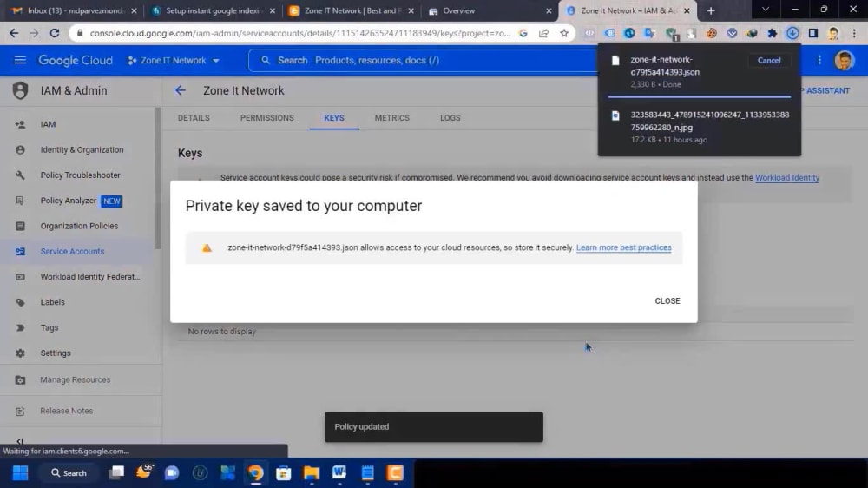Open Chrome three-dot menu
The height and width of the screenshot is (488, 868).
854,33
